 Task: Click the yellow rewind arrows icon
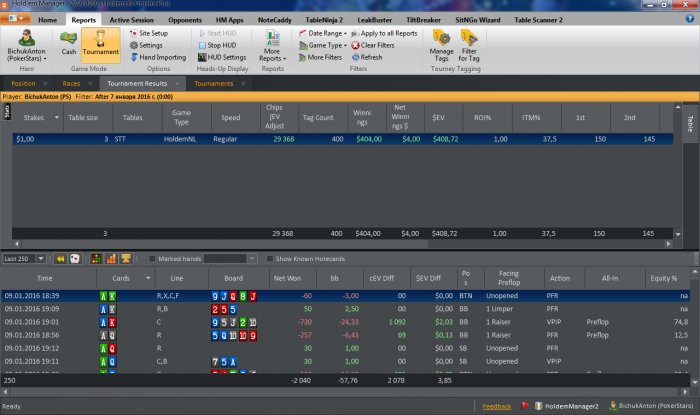pos(60,259)
